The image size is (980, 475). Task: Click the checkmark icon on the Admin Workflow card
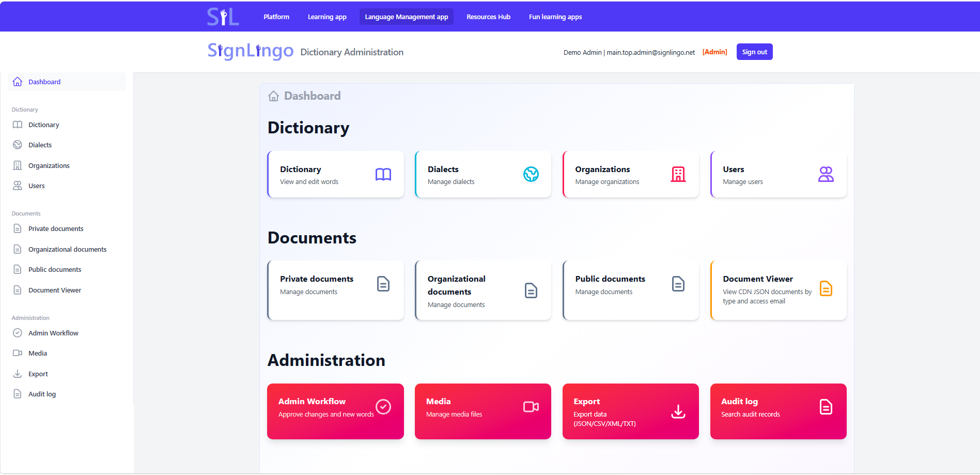pos(383,407)
